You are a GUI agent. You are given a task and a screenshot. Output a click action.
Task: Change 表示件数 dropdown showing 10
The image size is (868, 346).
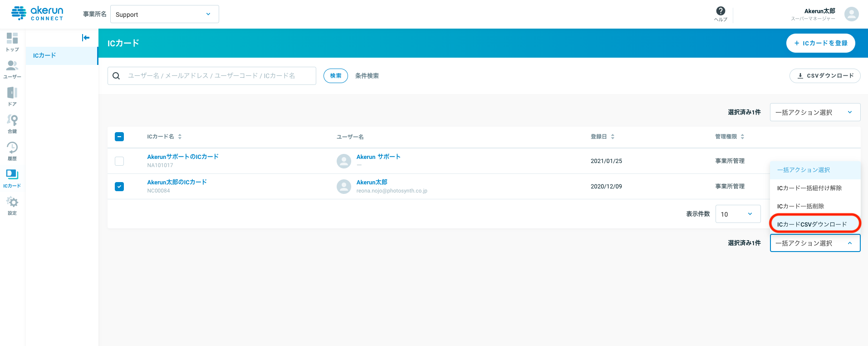(x=738, y=214)
